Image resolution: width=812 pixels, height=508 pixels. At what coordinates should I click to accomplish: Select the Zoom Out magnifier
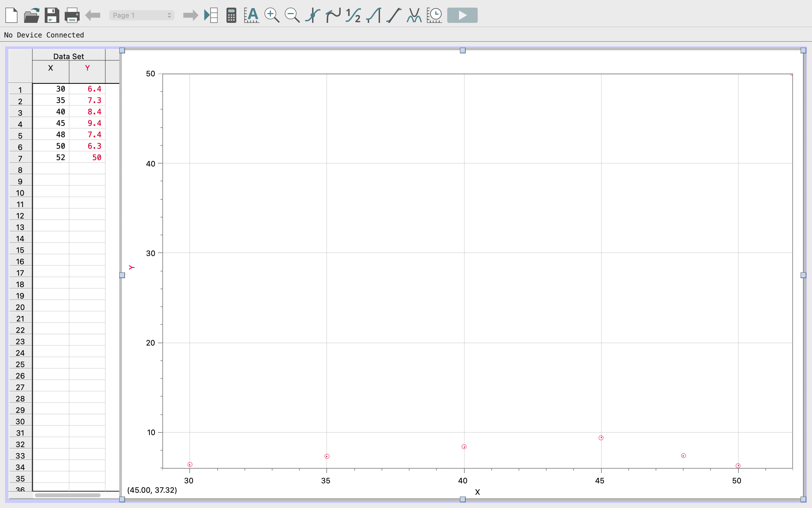292,15
